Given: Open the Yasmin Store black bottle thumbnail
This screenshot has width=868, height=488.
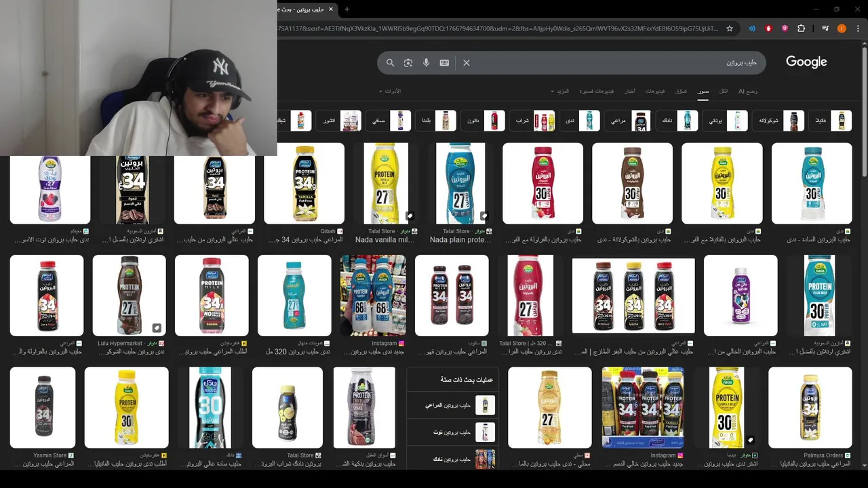Looking at the screenshot, I should point(43,407).
